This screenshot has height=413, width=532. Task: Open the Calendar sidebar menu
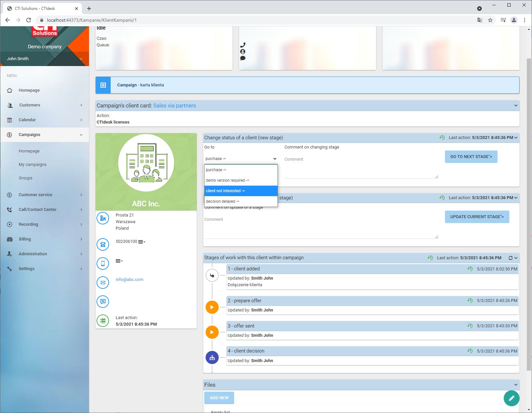[x=45, y=120]
